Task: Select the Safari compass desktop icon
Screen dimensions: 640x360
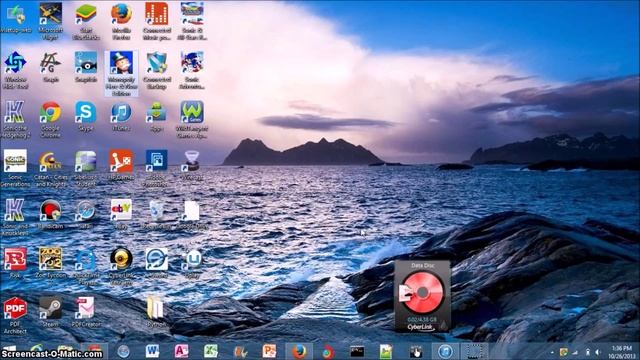Action: pyautogui.click(x=86, y=214)
